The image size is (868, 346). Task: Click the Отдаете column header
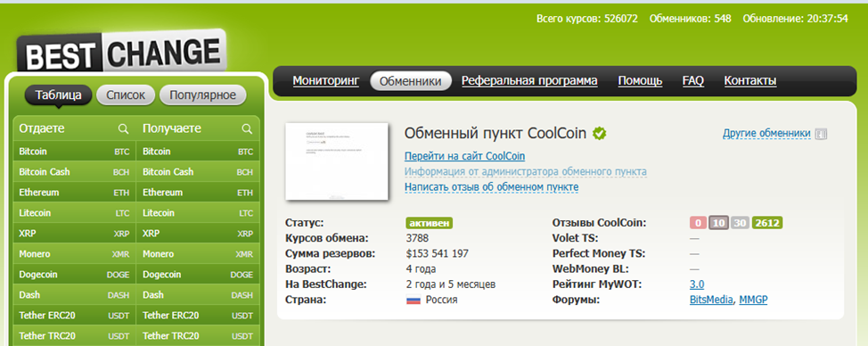(x=42, y=128)
